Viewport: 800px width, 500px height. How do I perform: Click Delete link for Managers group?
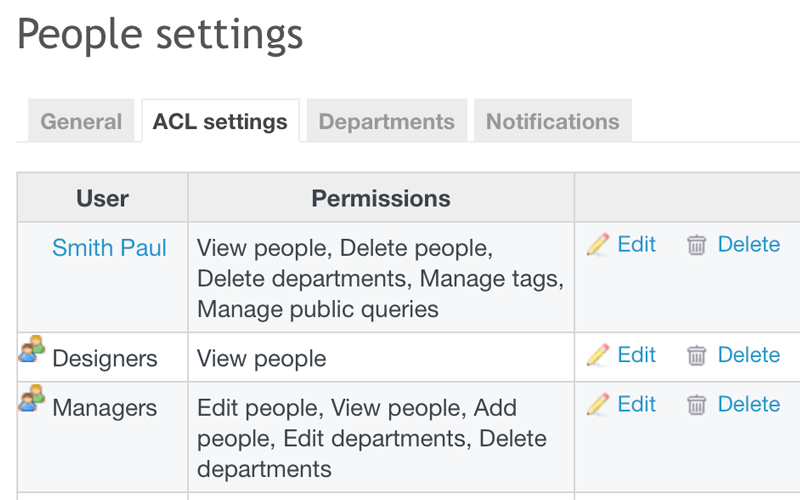coord(748,404)
